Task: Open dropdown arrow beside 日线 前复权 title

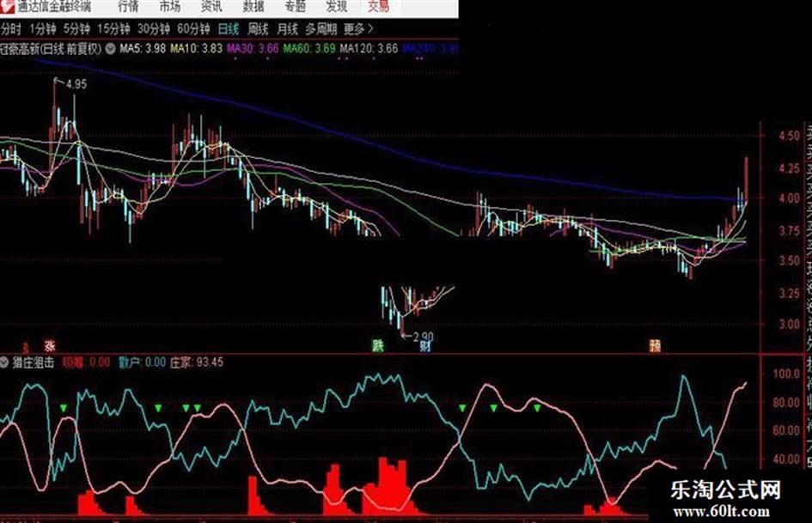Action: click(x=110, y=49)
